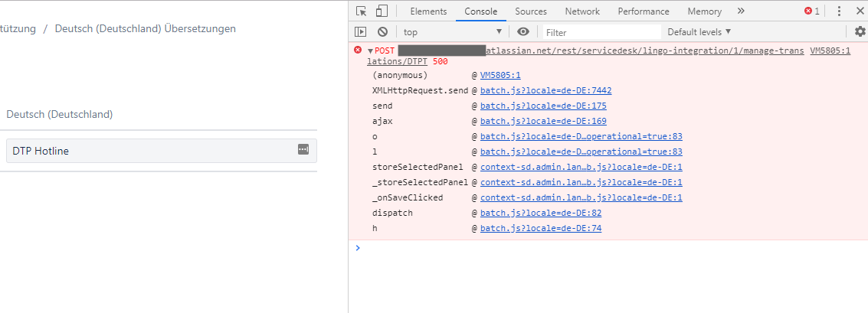Image resolution: width=868 pixels, height=313 pixels.
Task: Clear console with the ban icon
Action: (382, 32)
